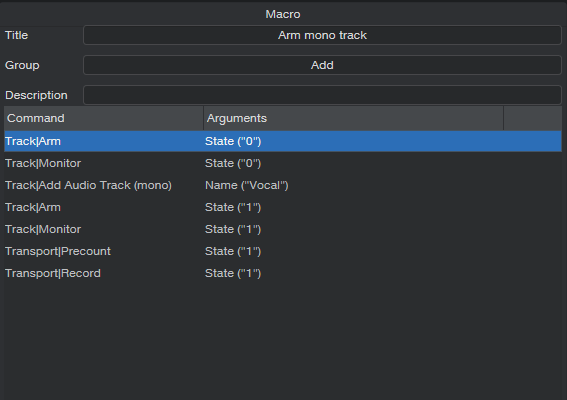Focus the empty Description input field
567x400 pixels.
click(x=322, y=95)
